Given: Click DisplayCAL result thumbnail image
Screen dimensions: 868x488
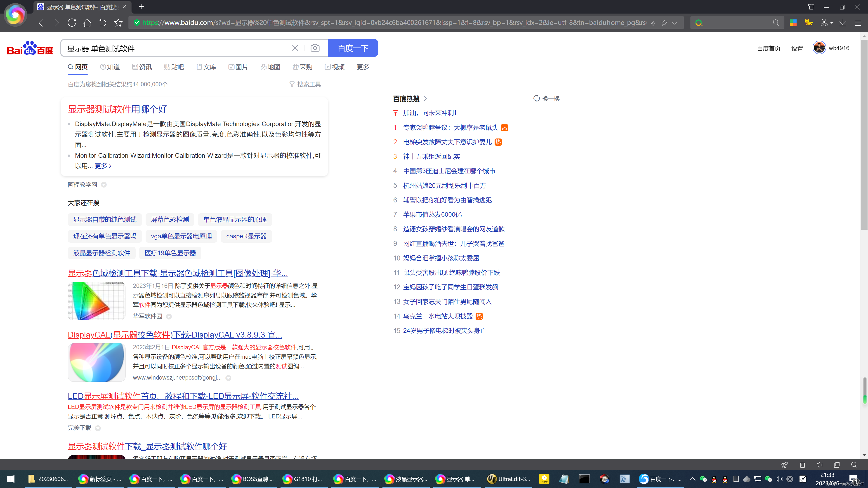Looking at the screenshot, I should click(x=97, y=362).
